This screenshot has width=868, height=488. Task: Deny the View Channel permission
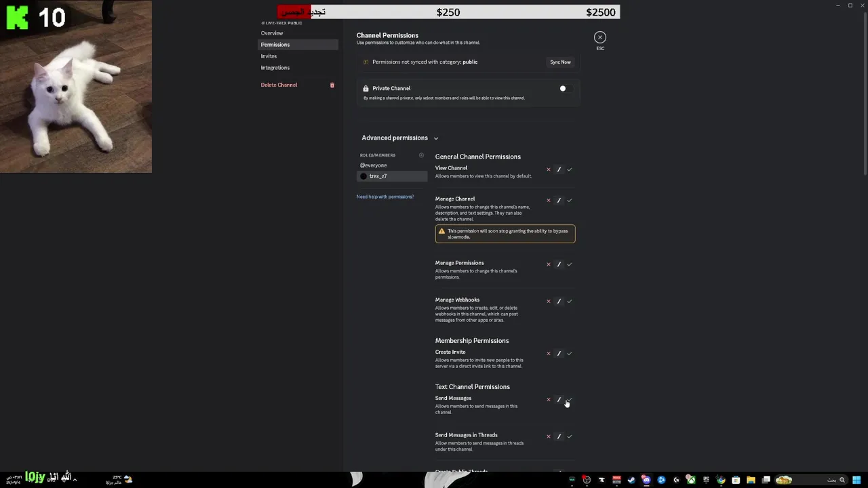click(549, 169)
